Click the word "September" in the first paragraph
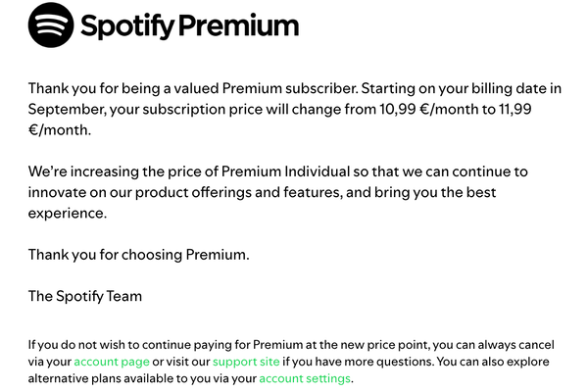The height and width of the screenshot is (392, 588). click(69, 107)
